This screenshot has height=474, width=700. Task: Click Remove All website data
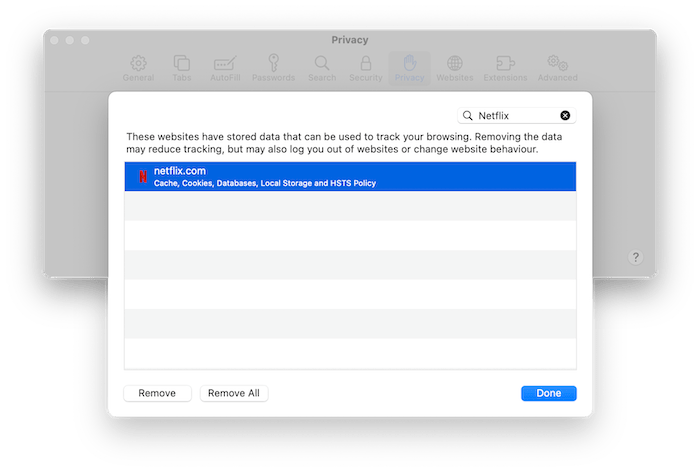233,393
